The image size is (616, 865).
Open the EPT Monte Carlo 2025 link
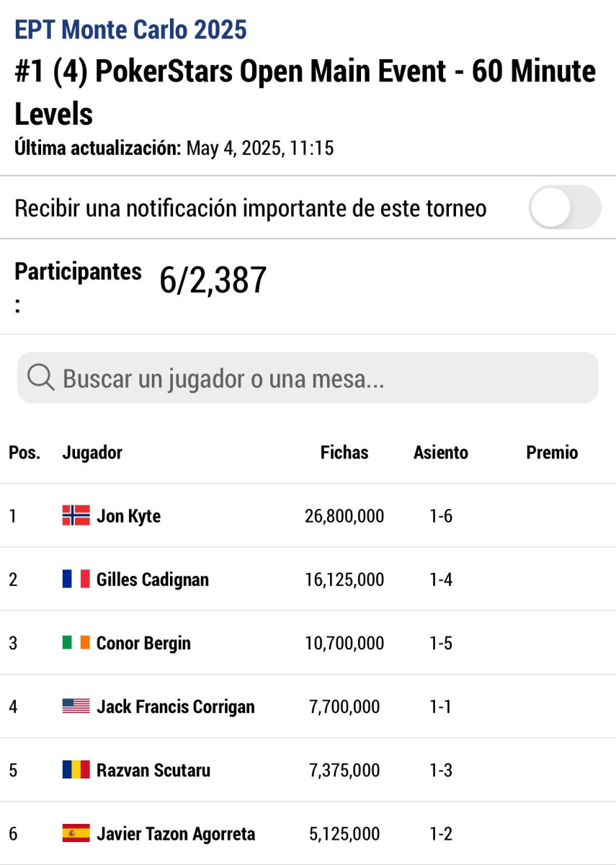pyautogui.click(x=130, y=30)
